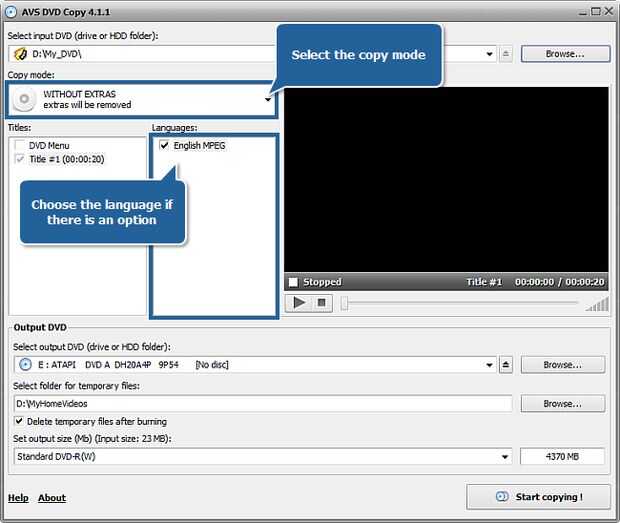Close the AVS DVD Copy window
This screenshot has width=620, height=523.
(x=609, y=11)
